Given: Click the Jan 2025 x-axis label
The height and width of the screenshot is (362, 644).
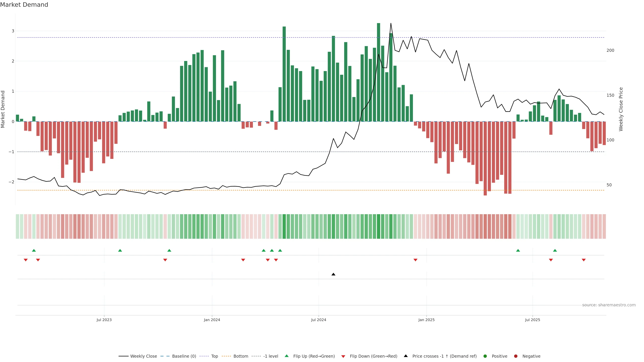Looking at the screenshot, I should [x=426, y=320].
